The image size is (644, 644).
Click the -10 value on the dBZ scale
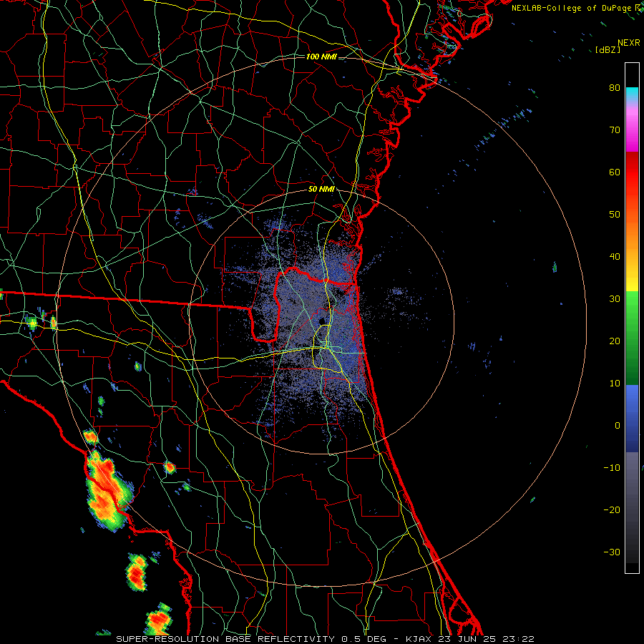pos(612,468)
